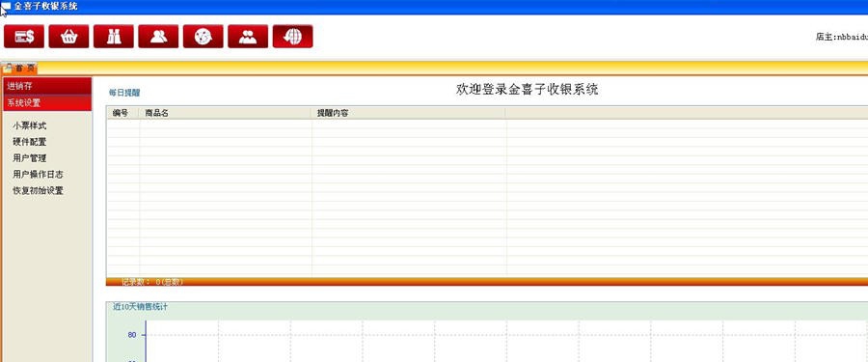This screenshot has width=868, height=362.
Task: Click the 记录数 status bar text
Action: (152, 282)
